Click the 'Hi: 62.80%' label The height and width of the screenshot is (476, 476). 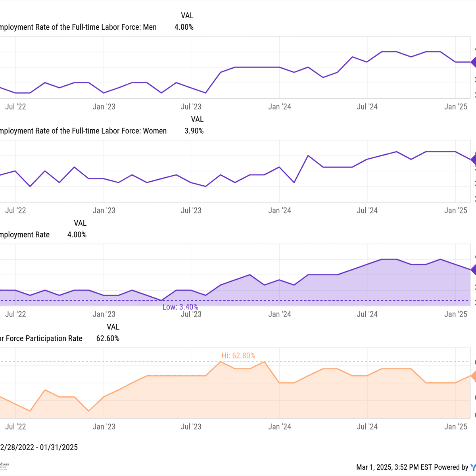238,356
